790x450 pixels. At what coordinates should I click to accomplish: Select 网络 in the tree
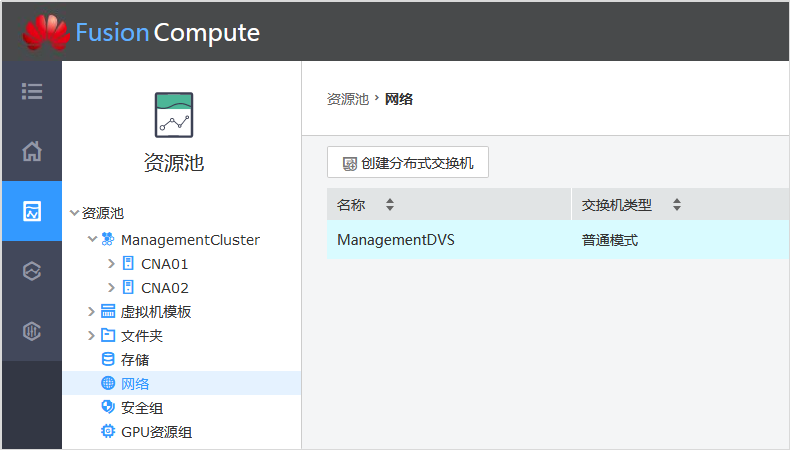135,383
